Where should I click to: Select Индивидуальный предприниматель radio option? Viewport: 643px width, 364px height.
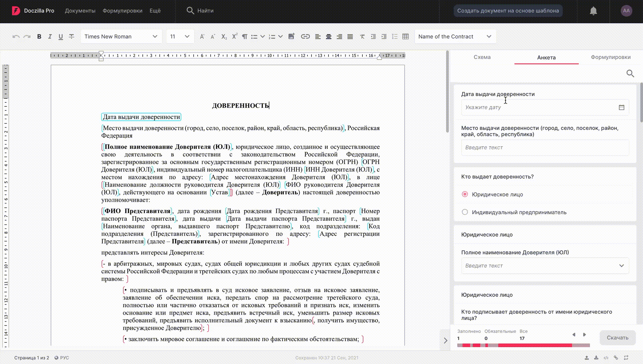[x=465, y=212]
